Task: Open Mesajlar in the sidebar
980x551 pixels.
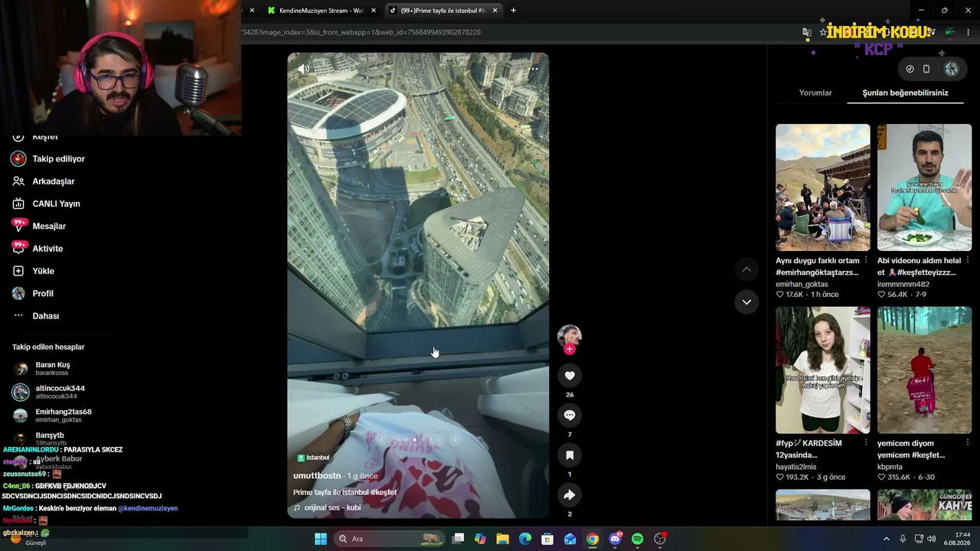Action: [49, 227]
